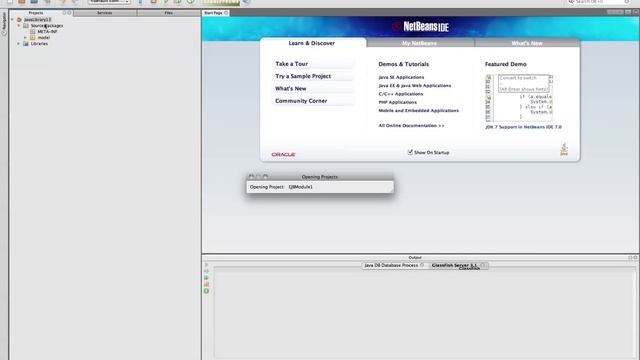
Task: Click the first icon in the Output sidebar
Action: (x=206, y=264)
